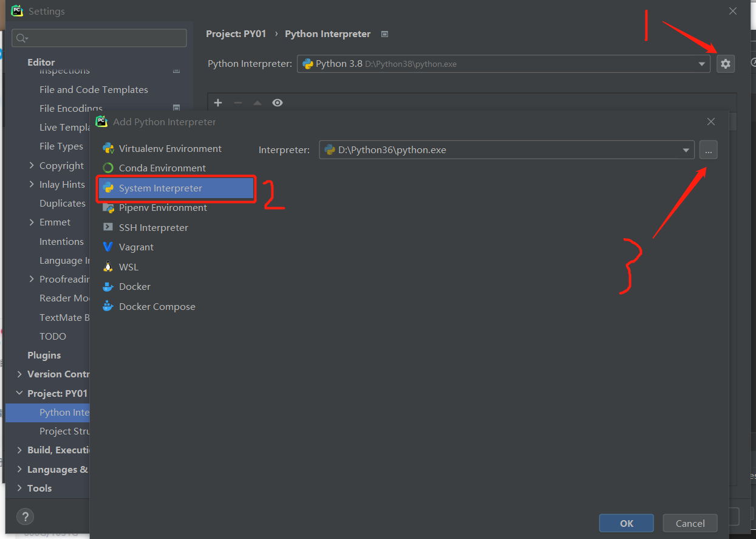
Task: Open Intentions settings
Action: pyautogui.click(x=61, y=241)
